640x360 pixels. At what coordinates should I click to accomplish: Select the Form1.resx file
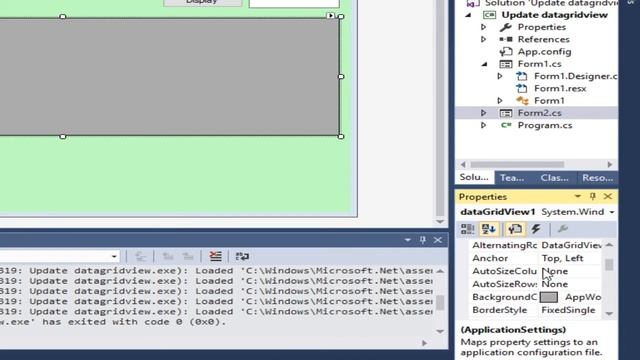click(x=560, y=89)
